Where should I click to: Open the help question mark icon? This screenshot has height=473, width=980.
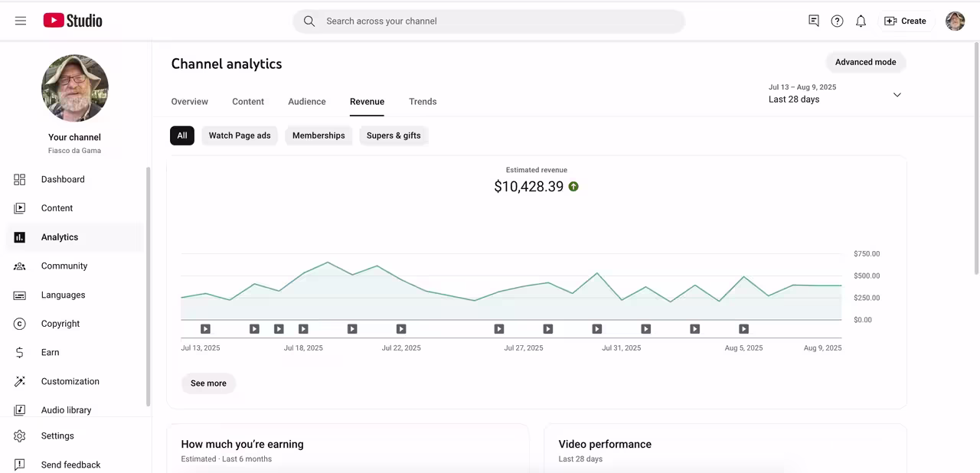tap(837, 21)
